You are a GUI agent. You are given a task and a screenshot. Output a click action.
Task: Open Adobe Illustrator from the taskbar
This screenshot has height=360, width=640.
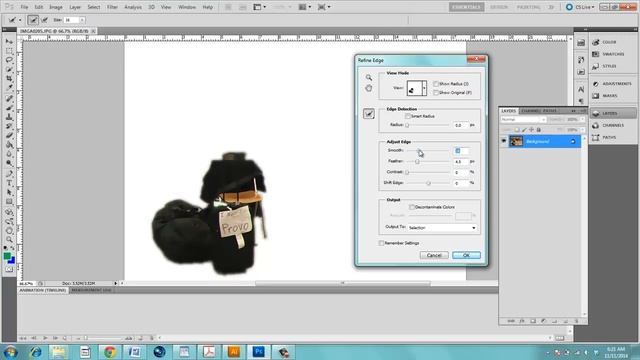[233, 352]
